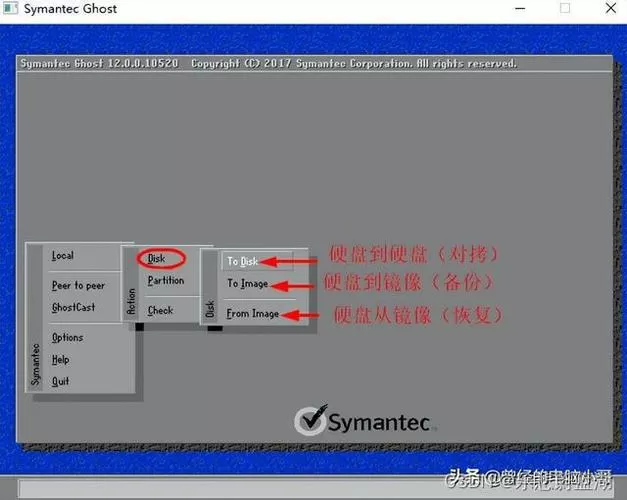Open the Options menu item
Viewport: 627px width, 500px height.
68,338
